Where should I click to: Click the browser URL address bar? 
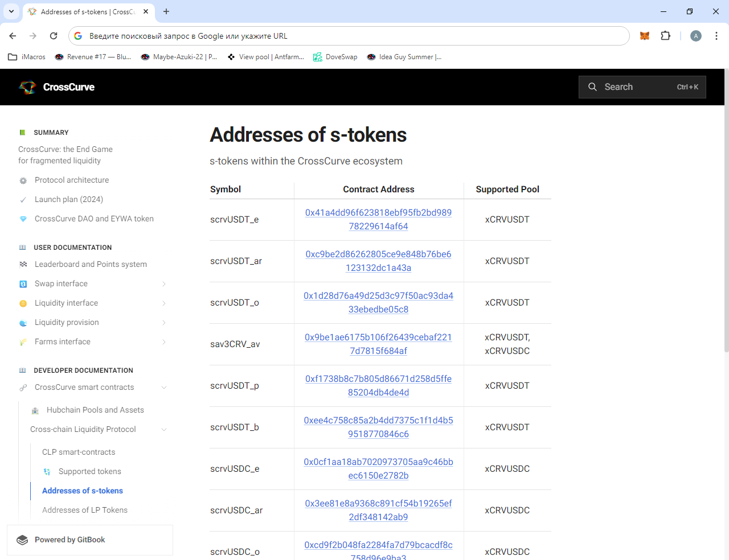tap(349, 36)
